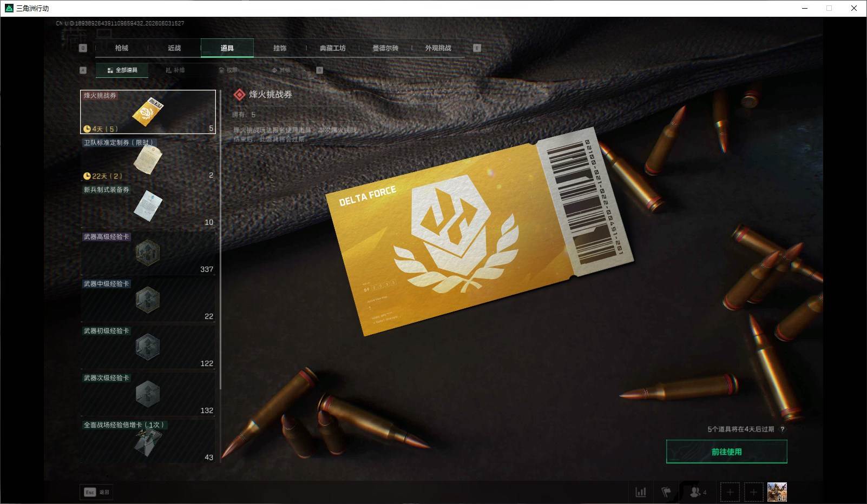Click the question mark help icon
Screen dimensions: 867x504
click(782, 429)
